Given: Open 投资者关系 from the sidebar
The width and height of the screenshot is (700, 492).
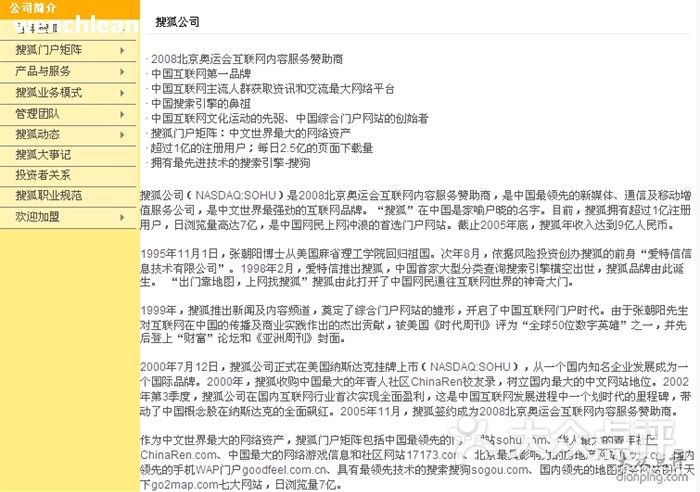Looking at the screenshot, I should pyautogui.click(x=43, y=175).
